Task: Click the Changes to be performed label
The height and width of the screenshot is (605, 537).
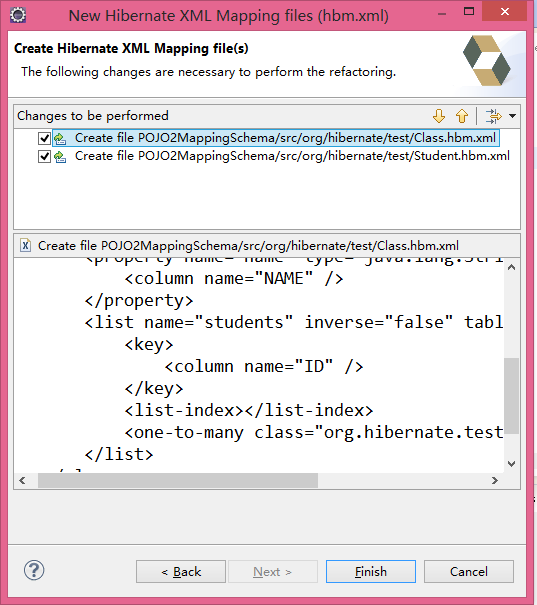Action: (x=93, y=116)
